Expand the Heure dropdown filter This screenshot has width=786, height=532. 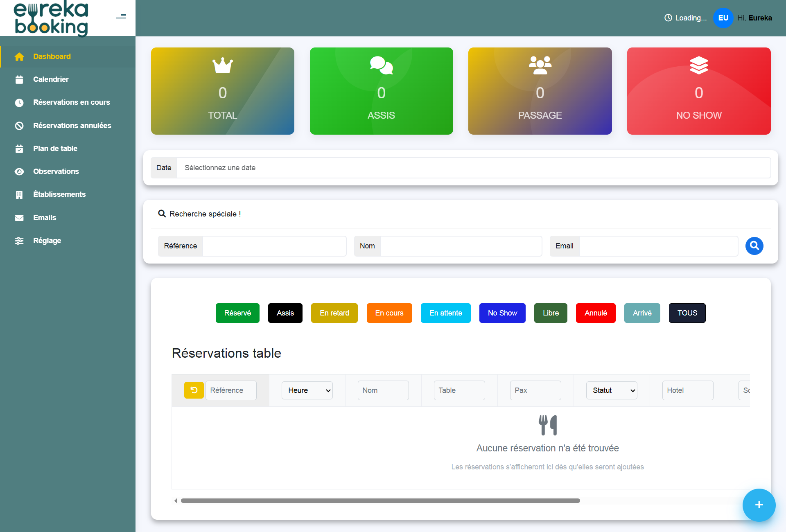tap(307, 390)
